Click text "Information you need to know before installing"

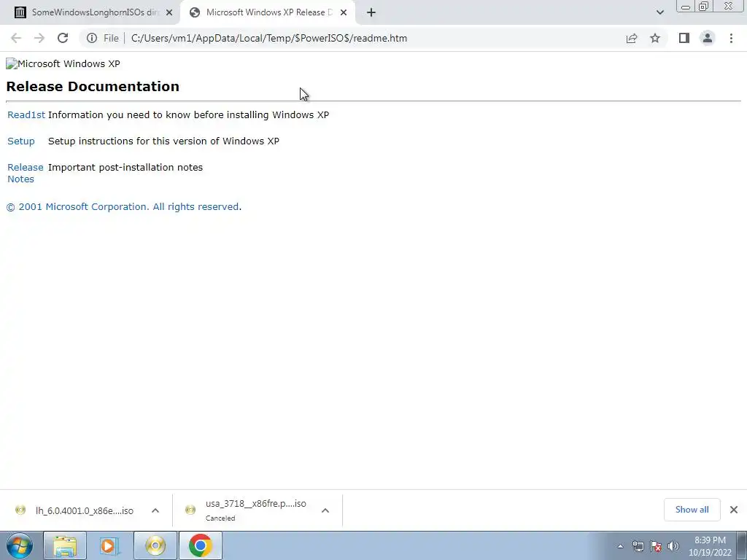coord(158,114)
